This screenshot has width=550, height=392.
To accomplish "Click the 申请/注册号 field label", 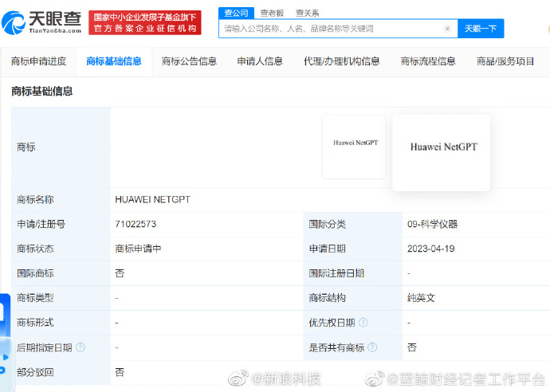I will coord(41,224).
